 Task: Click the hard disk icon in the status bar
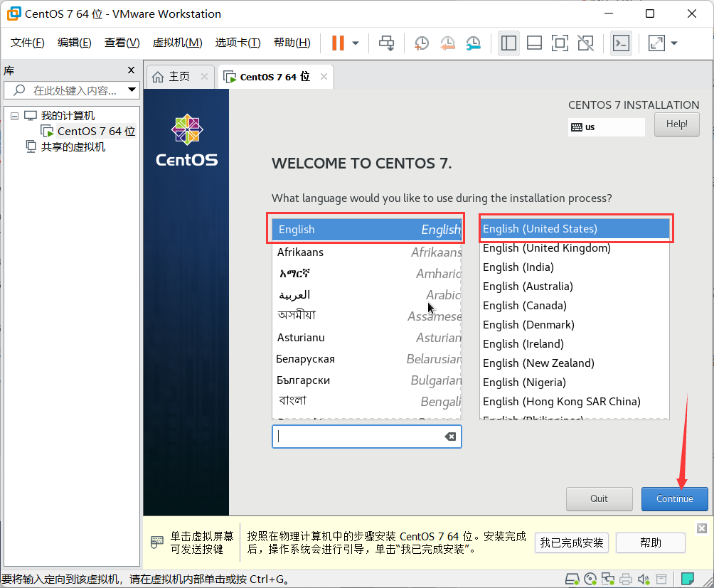pyautogui.click(x=572, y=579)
